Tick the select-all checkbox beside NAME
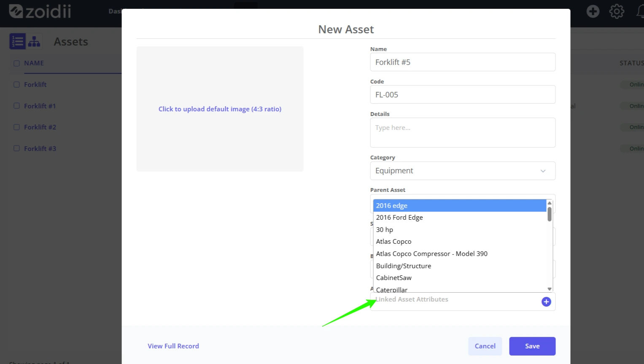 click(x=16, y=63)
